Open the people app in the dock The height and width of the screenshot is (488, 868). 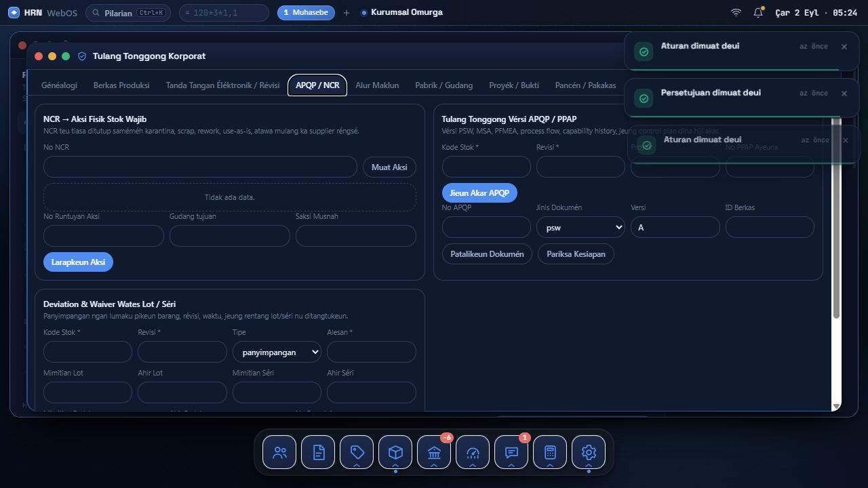[279, 452]
